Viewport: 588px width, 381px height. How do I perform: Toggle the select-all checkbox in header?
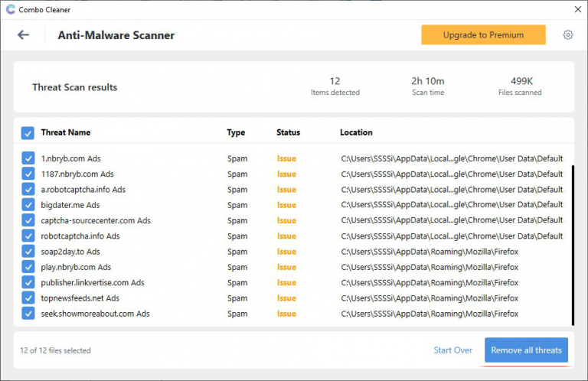[28, 133]
